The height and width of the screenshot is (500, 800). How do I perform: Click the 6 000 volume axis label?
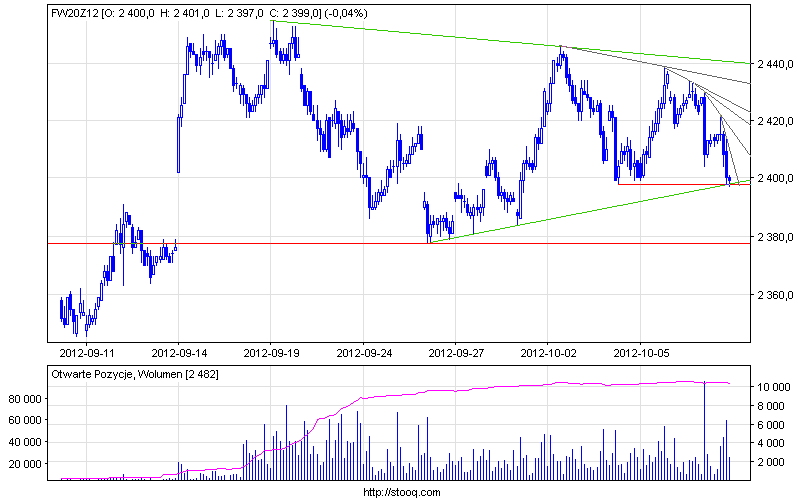coord(771,425)
